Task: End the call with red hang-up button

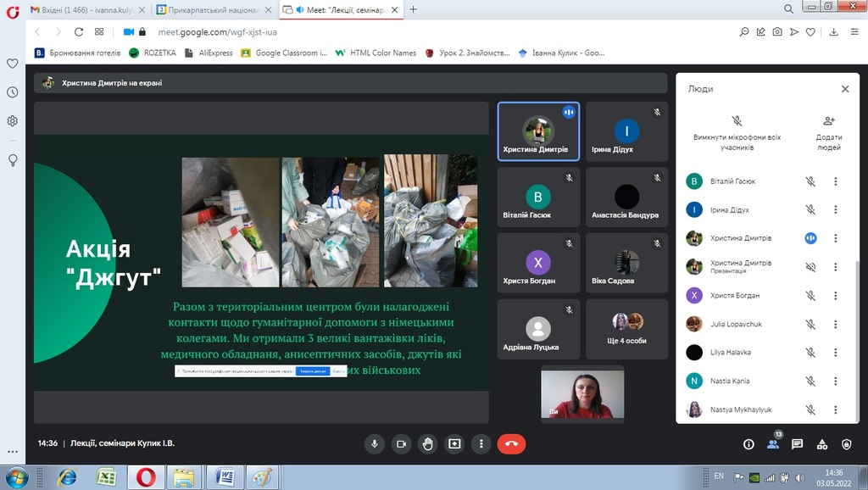Action: (x=511, y=443)
